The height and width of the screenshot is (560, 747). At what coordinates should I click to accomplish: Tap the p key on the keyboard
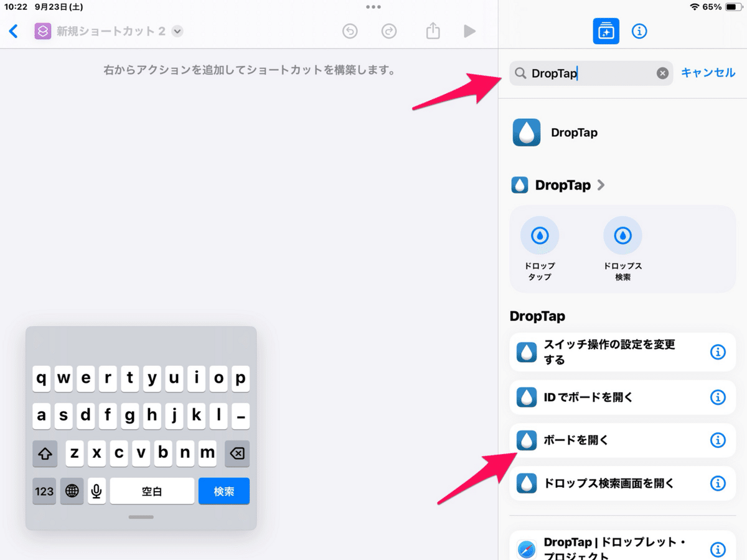click(240, 378)
